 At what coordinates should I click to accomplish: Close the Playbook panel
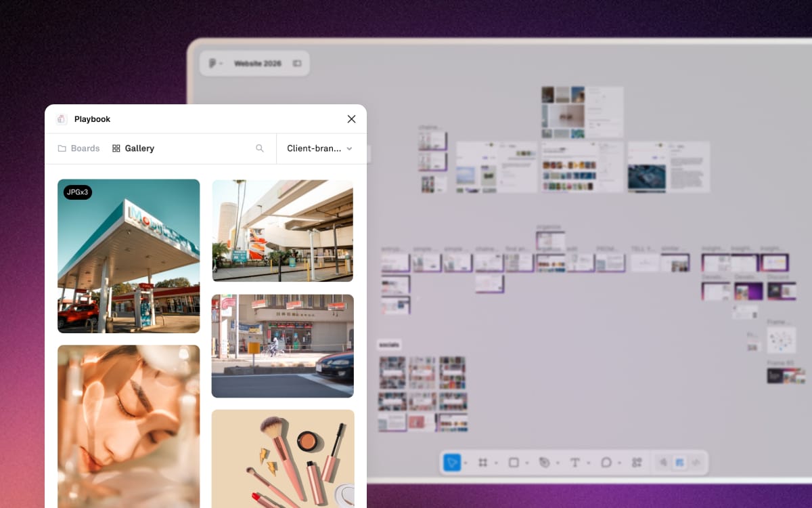pyautogui.click(x=351, y=119)
